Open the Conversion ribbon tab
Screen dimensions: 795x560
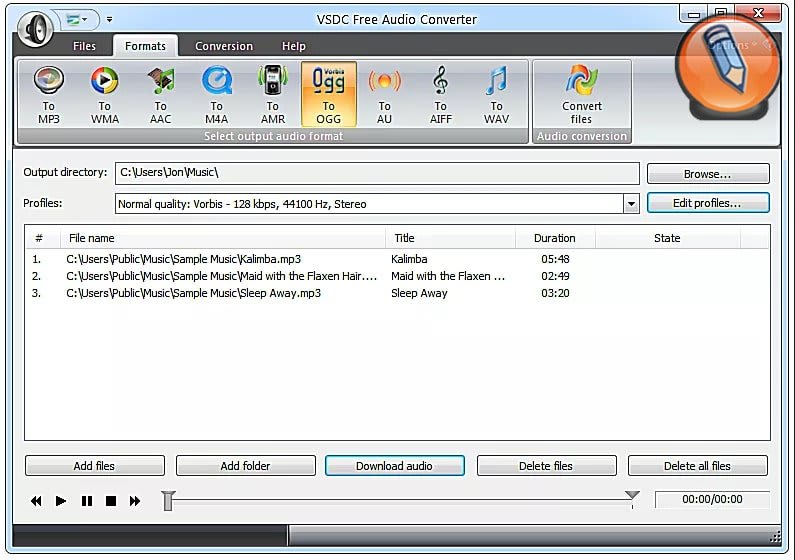[224, 46]
